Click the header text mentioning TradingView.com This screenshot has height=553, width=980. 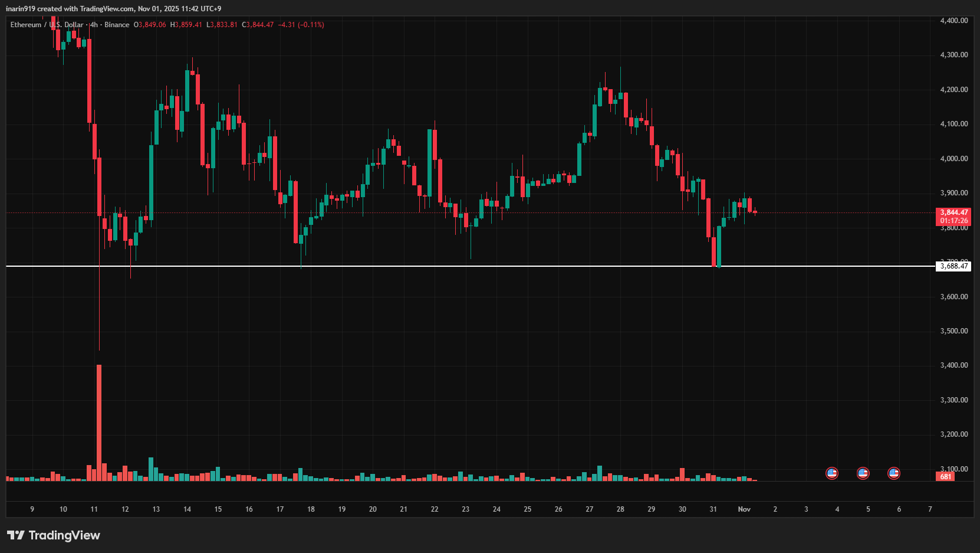pos(113,9)
